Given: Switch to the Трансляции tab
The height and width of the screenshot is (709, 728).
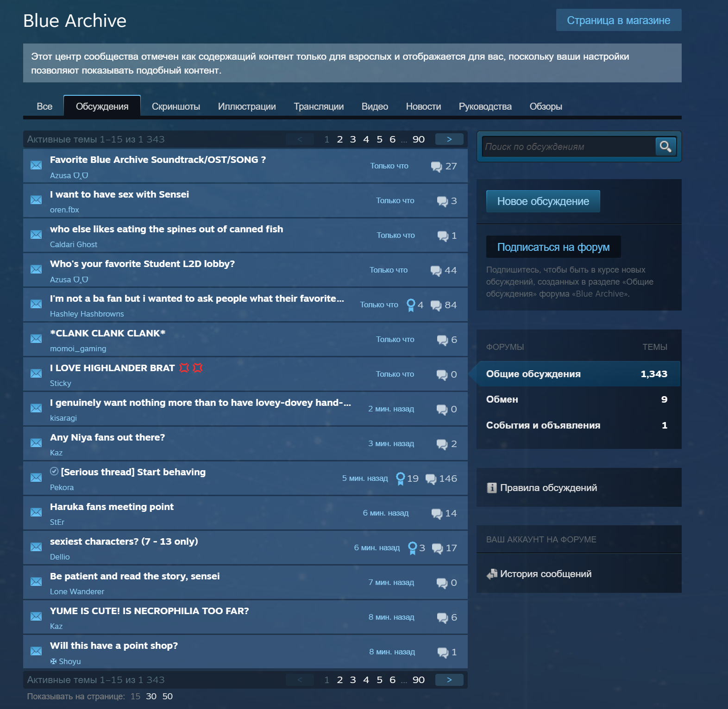Looking at the screenshot, I should coord(319,106).
